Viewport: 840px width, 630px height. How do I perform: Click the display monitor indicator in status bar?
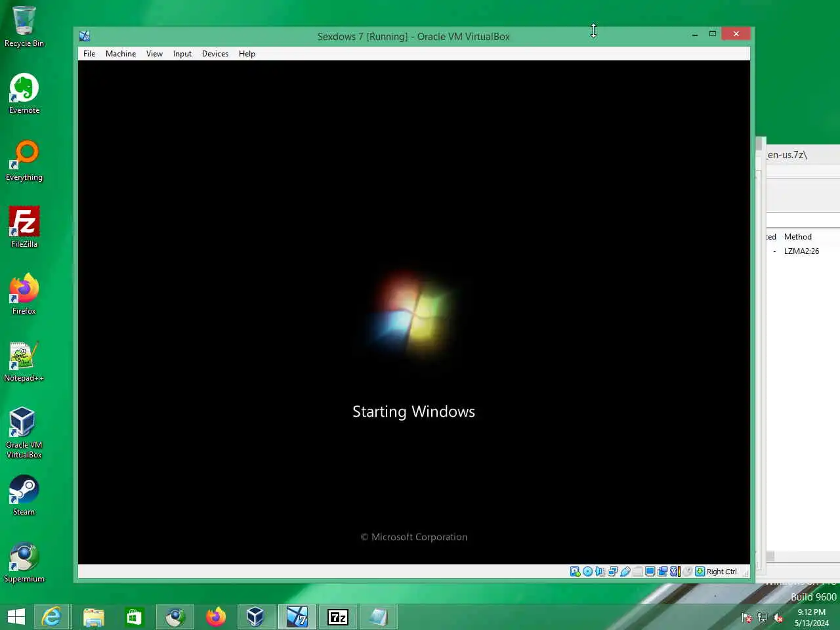pos(650,572)
